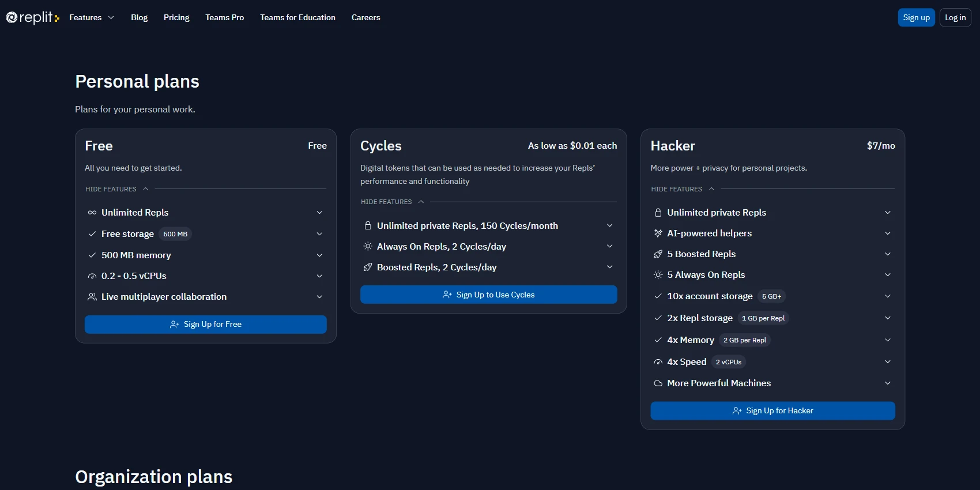980x490 pixels.
Task: Click Sign Up to Use Cycles button
Action: tap(489, 295)
